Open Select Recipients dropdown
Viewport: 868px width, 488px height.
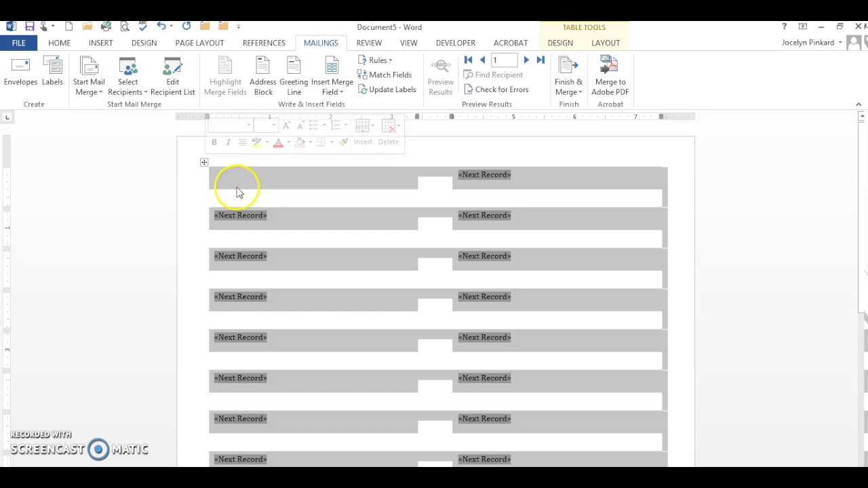127,77
